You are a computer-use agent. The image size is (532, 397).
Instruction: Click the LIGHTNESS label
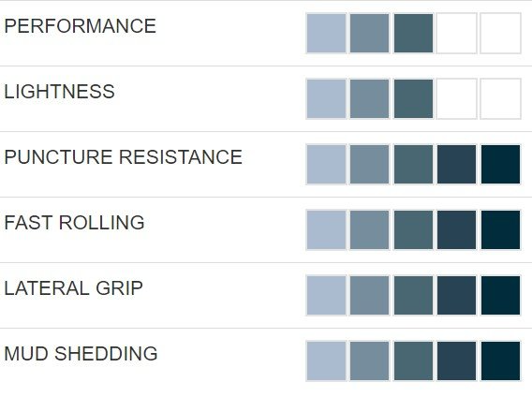(59, 92)
